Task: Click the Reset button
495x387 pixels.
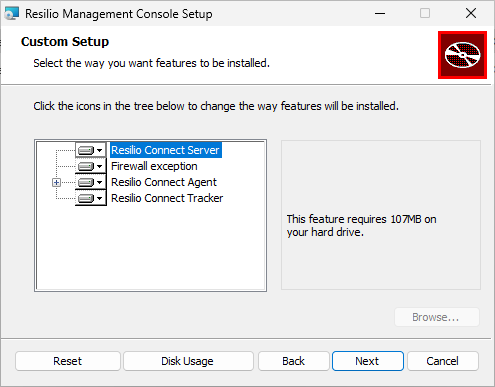Action: (68, 361)
